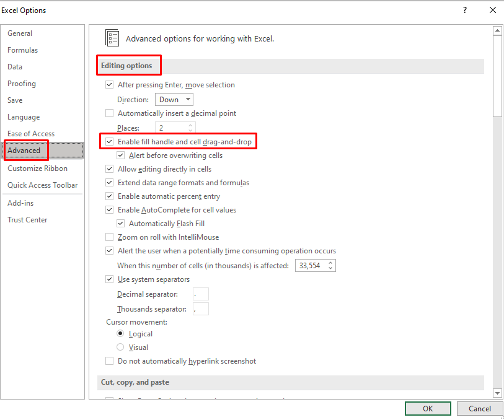Image resolution: width=504 pixels, height=420 pixels.
Task: Click the Decimal separator input field
Action: click(x=201, y=294)
